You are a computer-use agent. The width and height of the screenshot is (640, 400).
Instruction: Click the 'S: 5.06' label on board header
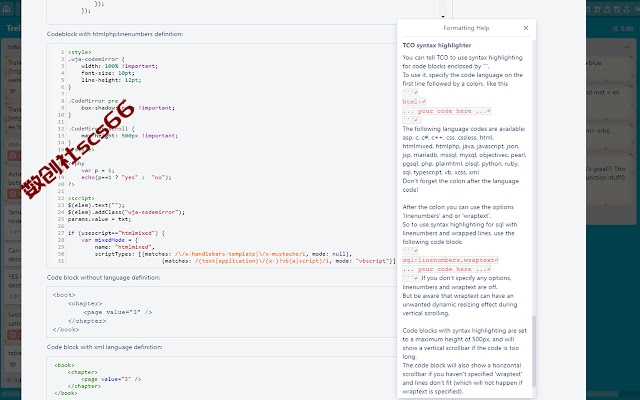623,29
